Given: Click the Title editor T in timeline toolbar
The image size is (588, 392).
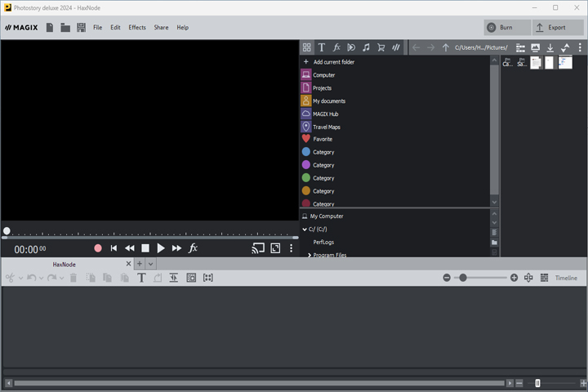Looking at the screenshot, I should [x=141, y=278].
